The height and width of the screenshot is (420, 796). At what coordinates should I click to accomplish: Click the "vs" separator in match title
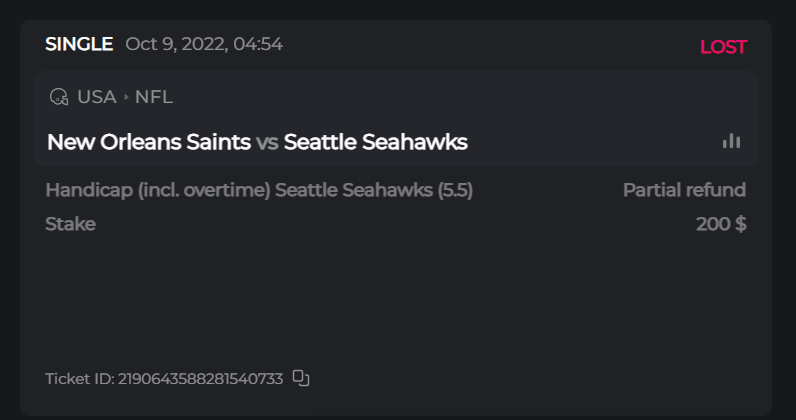(267, 142)
